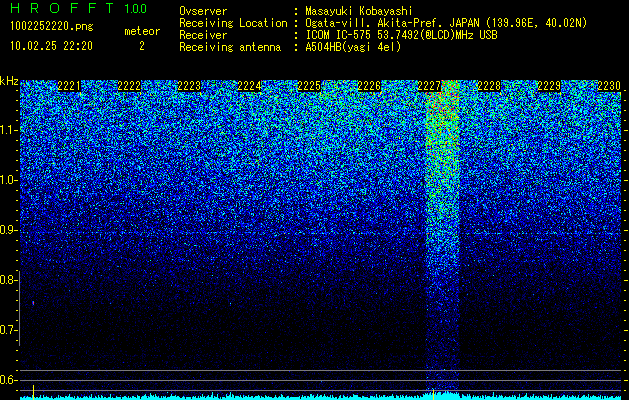Click the 1.0 kHz axis label
Viewport: 629px width, 400px height.
click(x=8, y=180)
